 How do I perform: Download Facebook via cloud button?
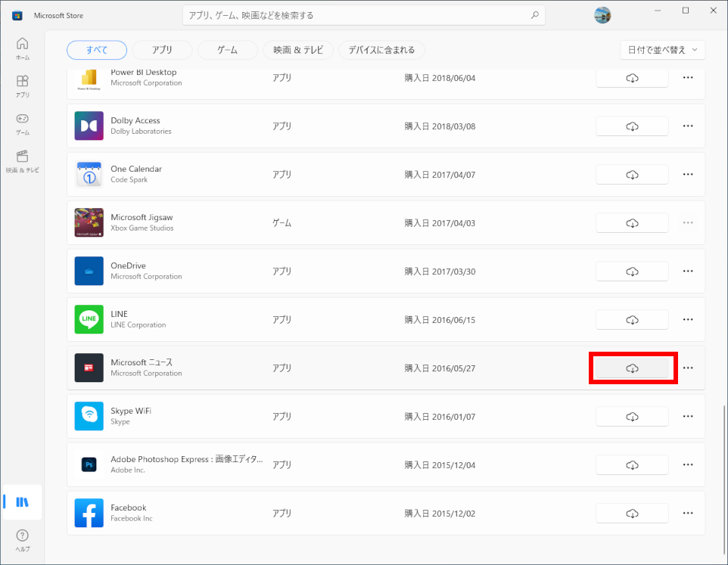pyautogui.click(x=632, y=514)
